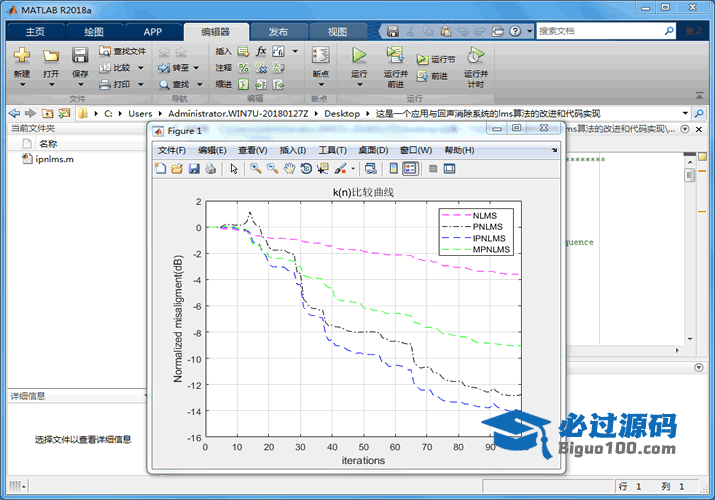Click the back navigation arrow in address bar
The width and height of the screenshot is (715, 500).
[x=14, y=113]
